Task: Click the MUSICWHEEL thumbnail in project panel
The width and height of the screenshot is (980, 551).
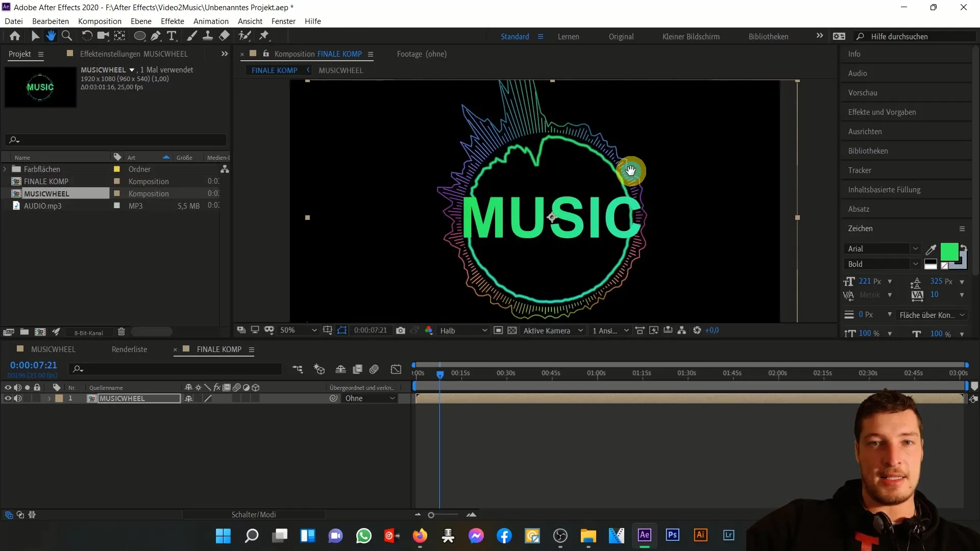Action: [x=40, y=87]
